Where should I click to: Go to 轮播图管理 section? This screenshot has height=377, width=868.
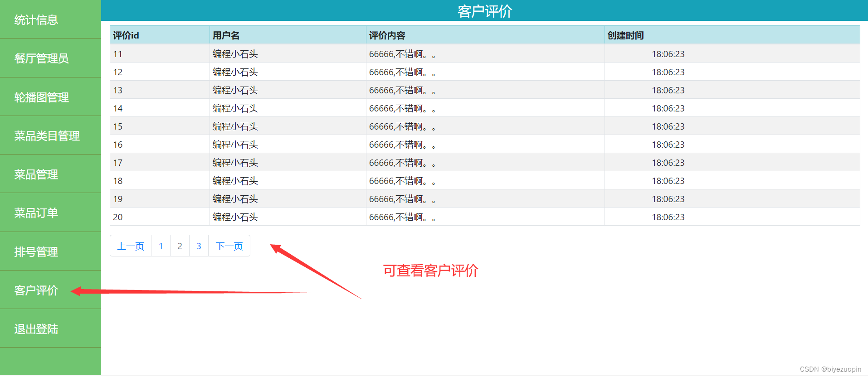[x=50, y=97]
